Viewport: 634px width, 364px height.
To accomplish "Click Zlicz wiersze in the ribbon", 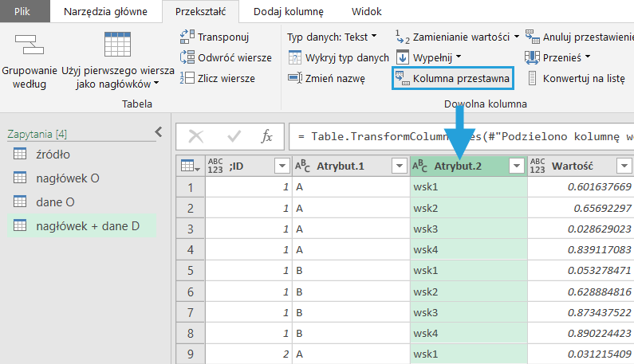I will [x=218, y=78].
